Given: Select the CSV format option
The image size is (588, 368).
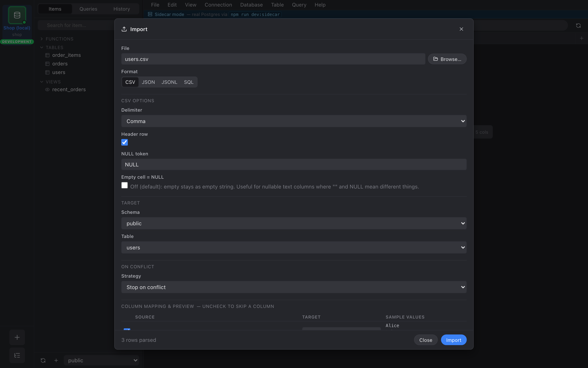Looking at the screenshot, I should point(130,82).
